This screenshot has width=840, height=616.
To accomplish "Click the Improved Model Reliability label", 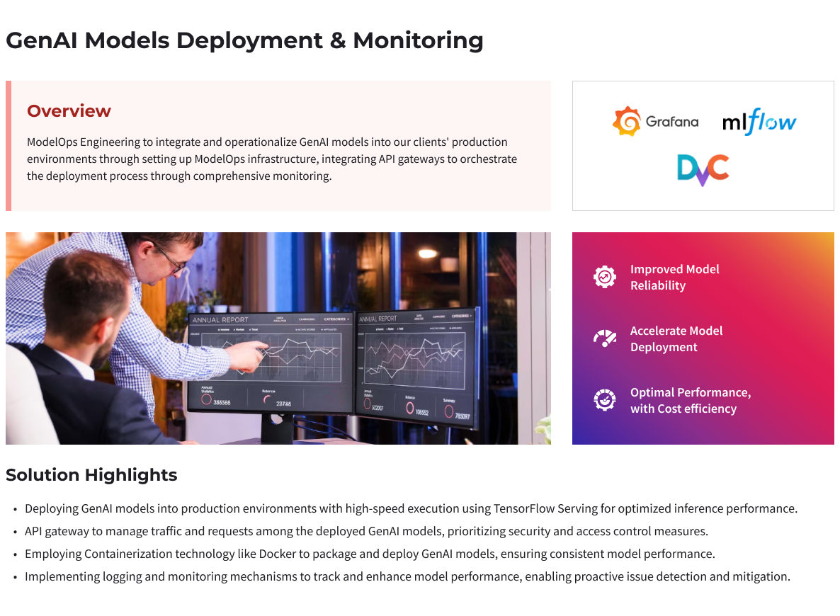I will (674, 277).
